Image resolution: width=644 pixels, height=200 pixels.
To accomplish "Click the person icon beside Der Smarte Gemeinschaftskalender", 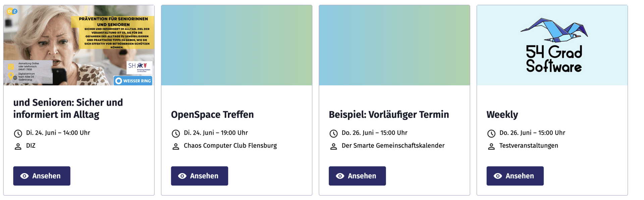I will (x=333, y=146).
